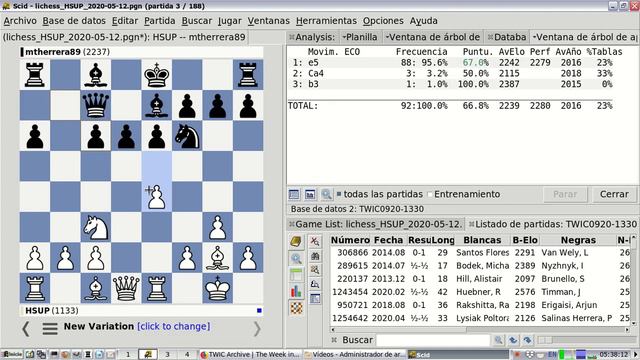This screenshot has height=360, width=640.
Task: Go to previous move with the left arrow
Action: [26, 329]
